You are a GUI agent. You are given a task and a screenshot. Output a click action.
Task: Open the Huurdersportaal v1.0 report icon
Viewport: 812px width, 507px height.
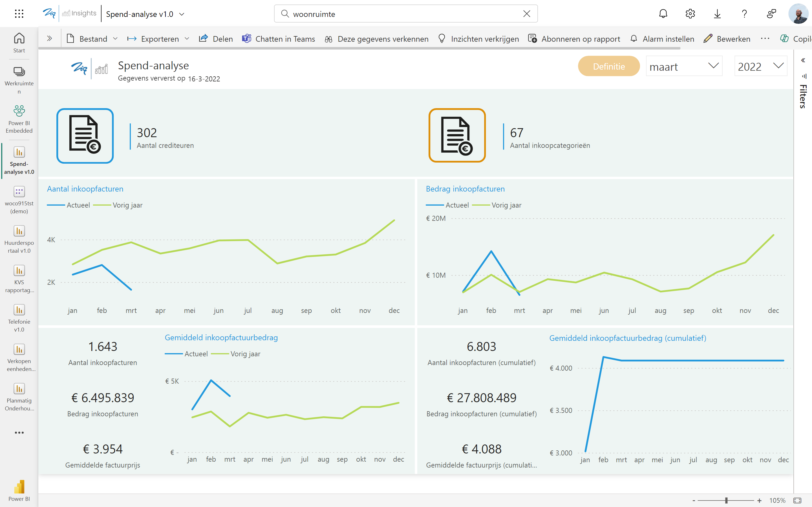coord(19,231)
